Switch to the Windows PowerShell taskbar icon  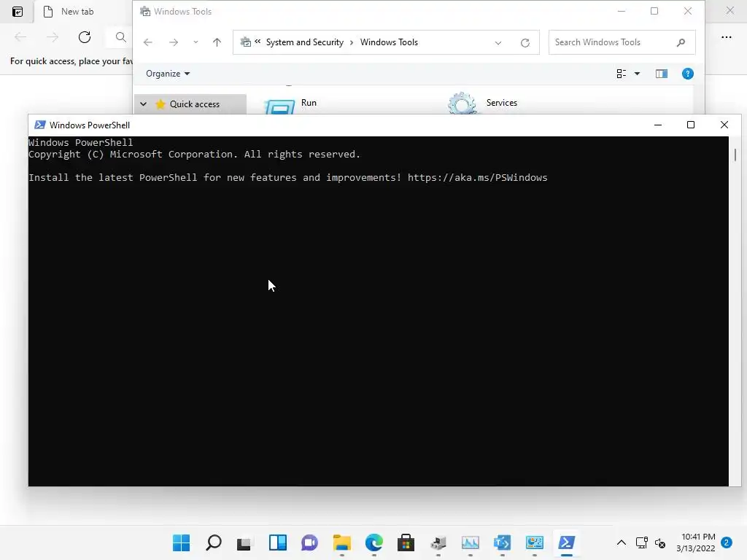tap(566, 542)
